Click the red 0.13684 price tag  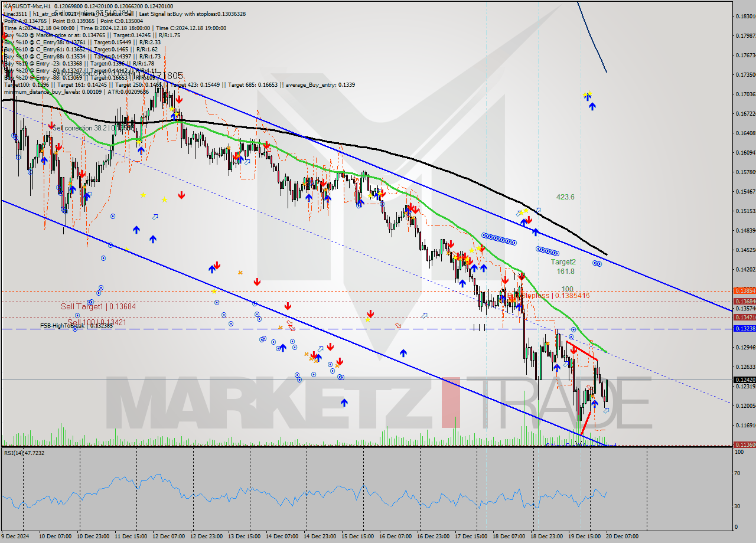[x=744, y=301]
